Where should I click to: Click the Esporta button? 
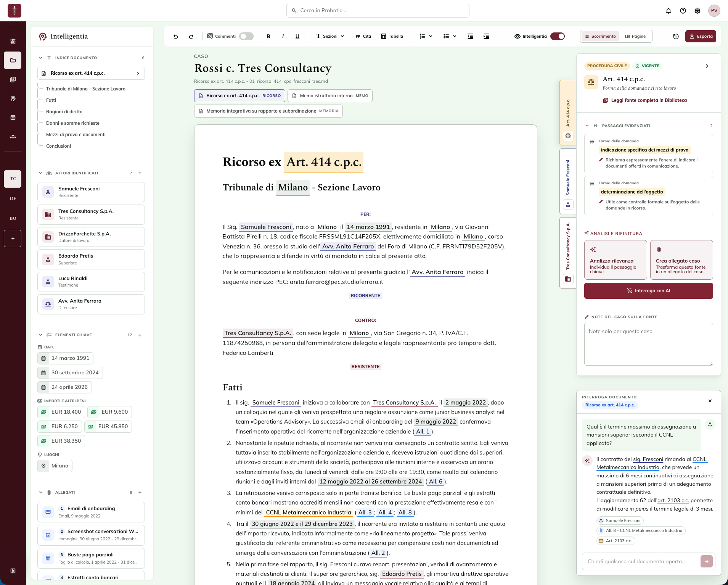(x=701, y=36)
